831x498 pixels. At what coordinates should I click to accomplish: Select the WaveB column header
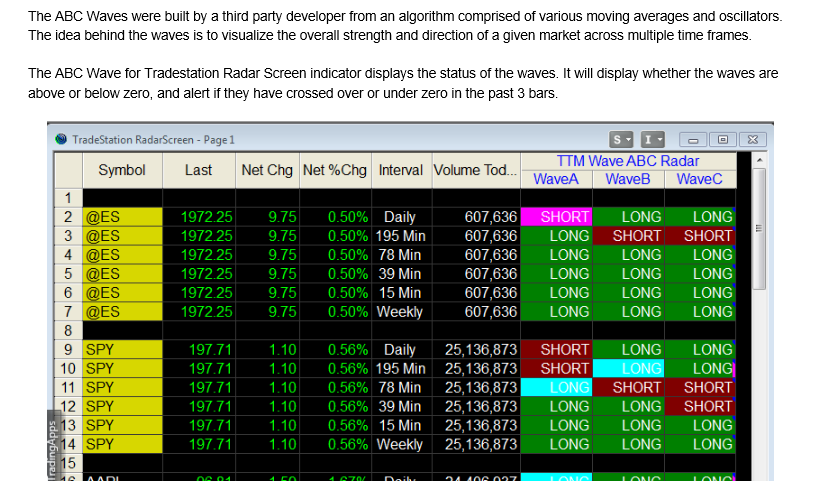[x=628, y=179]
